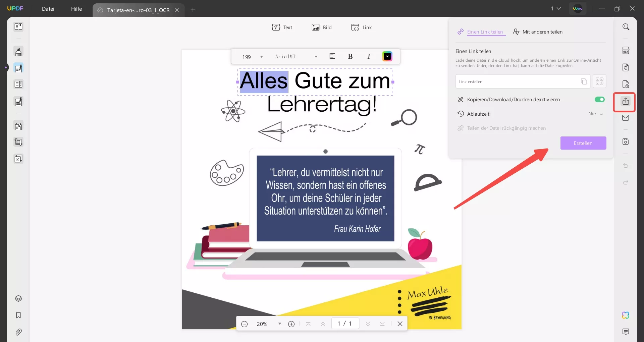Viewport: 644px width, 342px height.
Task: Save the document via the save icon
Action: pos(625,141)
